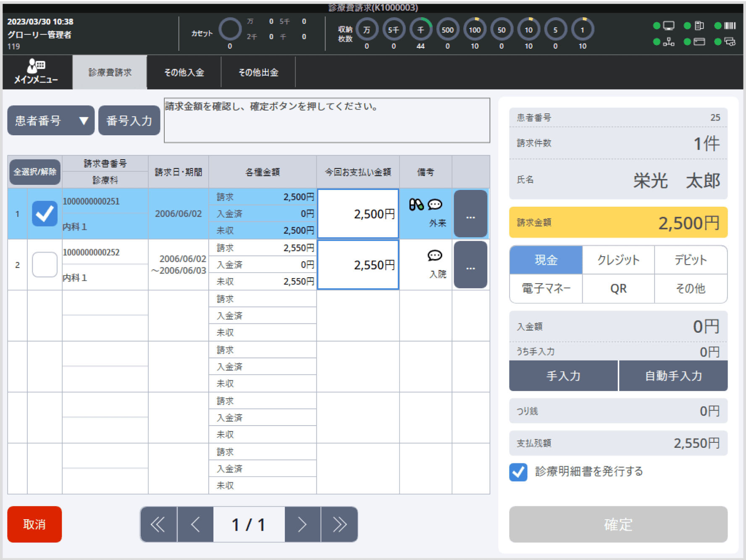Click the 番号入力 button
746x560 pixels.
pos(129,121)
